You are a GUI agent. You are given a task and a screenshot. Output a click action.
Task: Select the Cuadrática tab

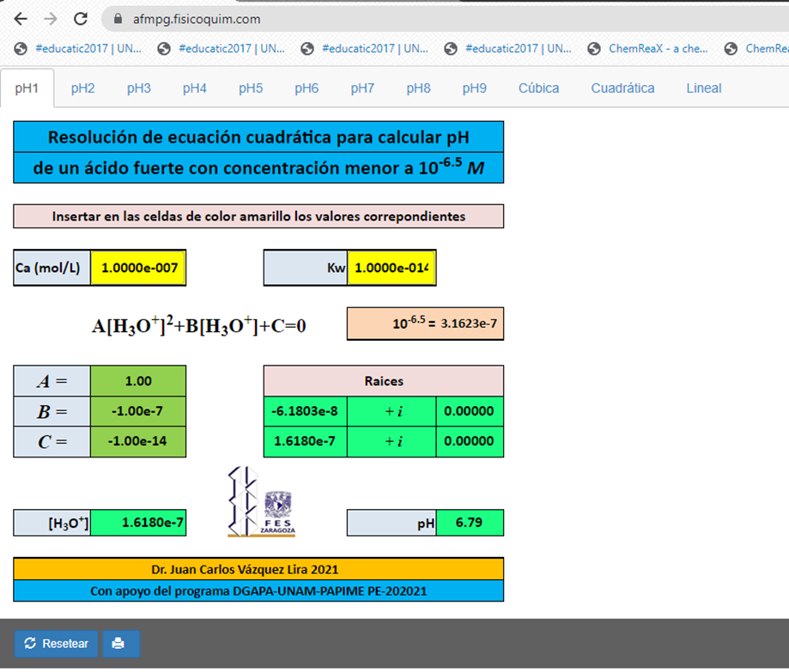pyautogui.click(x=622, y=88)
